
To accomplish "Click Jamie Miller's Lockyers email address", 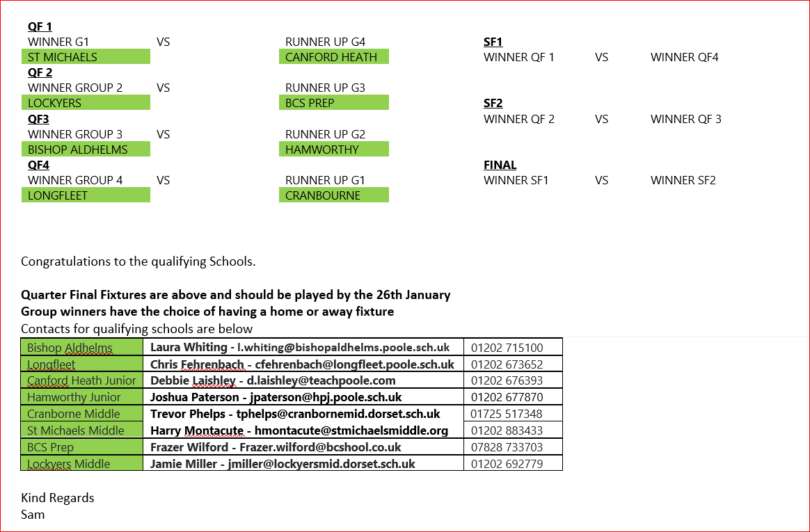I will tap(321, 464).
